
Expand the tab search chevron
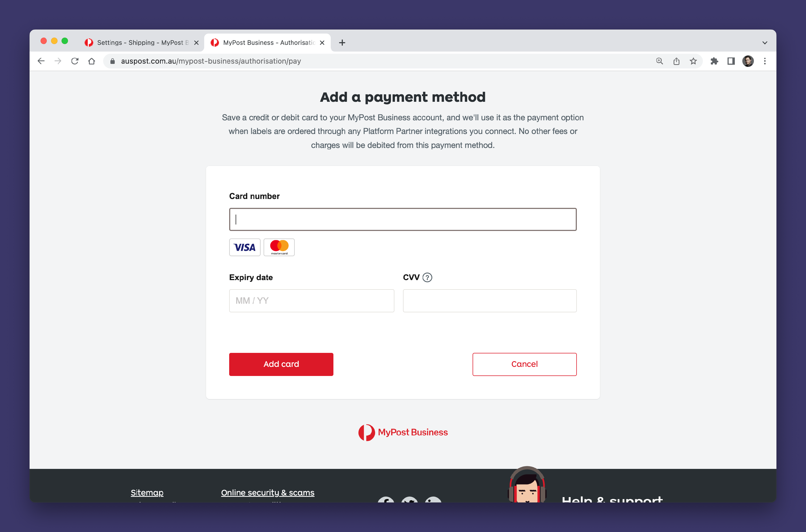pos(765,43)
